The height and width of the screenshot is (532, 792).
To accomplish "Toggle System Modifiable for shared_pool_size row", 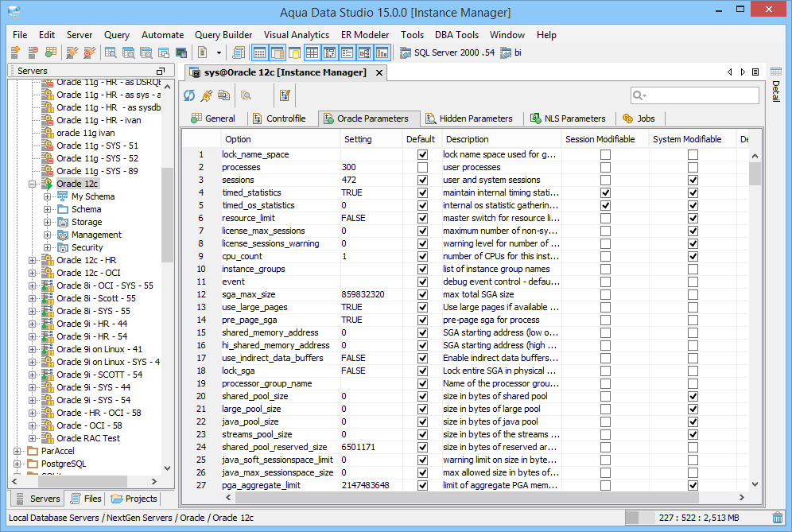I will tap(693, 397).
